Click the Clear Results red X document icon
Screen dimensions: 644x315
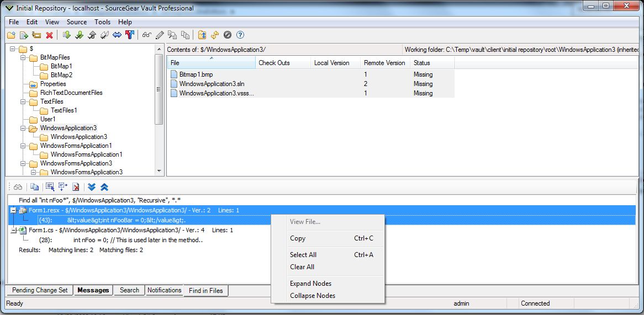76,187
